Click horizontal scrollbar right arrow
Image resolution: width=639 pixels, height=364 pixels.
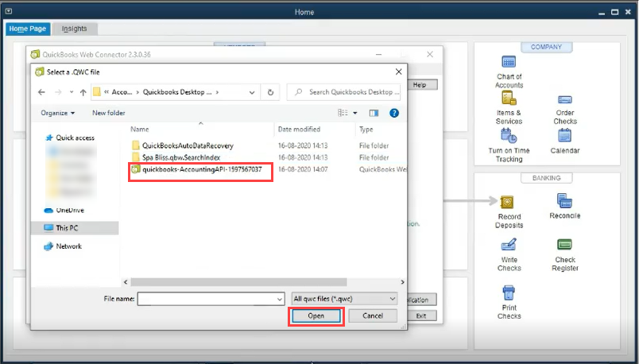402,282
